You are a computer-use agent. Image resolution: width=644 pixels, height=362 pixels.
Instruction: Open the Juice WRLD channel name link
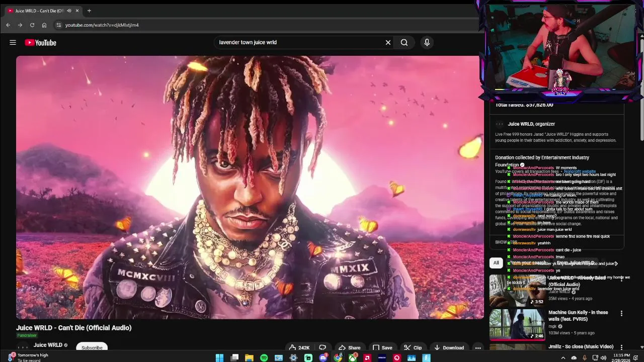point(48,345)
